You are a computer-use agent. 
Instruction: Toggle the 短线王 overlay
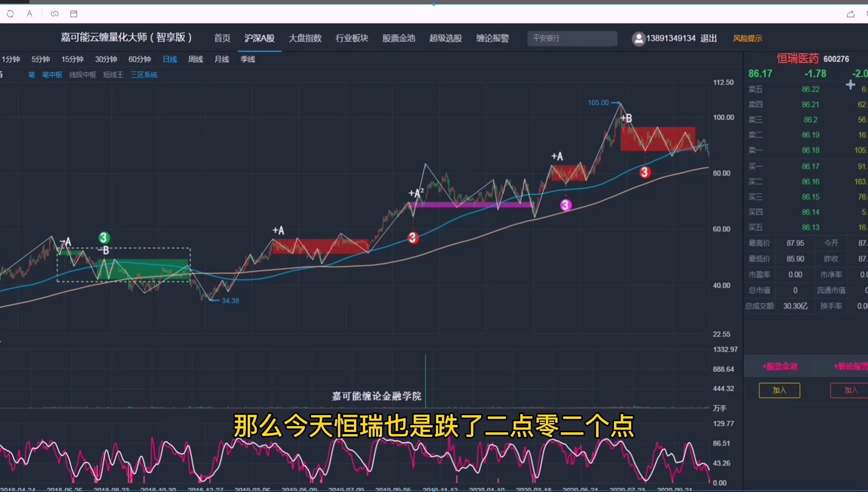pyautogui.click(x=113, y=75)
